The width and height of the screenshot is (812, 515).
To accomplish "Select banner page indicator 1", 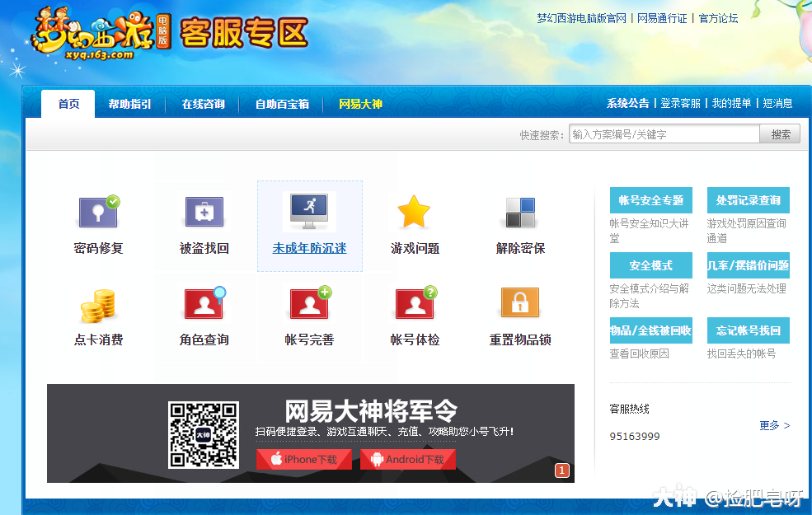I will tap(562, 470).
